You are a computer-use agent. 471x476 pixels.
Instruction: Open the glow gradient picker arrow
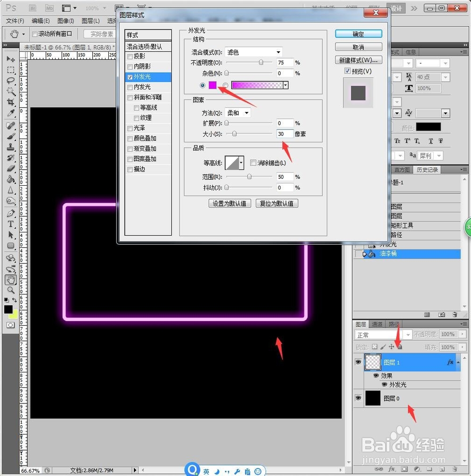click(x=285, y=85)
